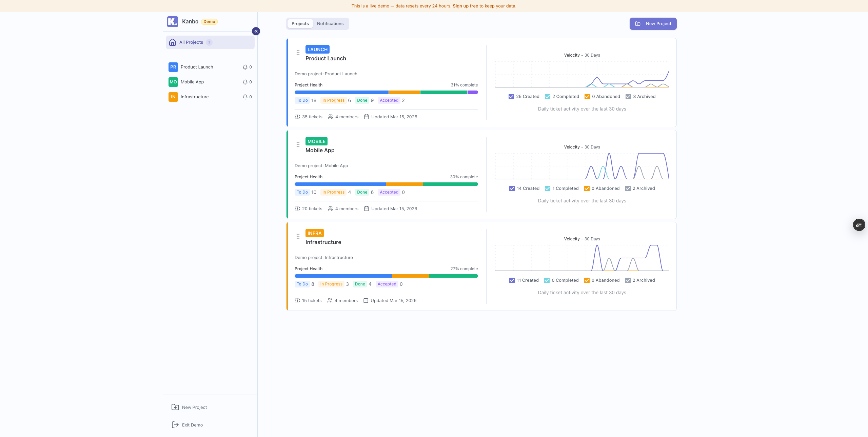Open the Sign up free link
Screen dimensions: 868x437
(x=465, y=6)
